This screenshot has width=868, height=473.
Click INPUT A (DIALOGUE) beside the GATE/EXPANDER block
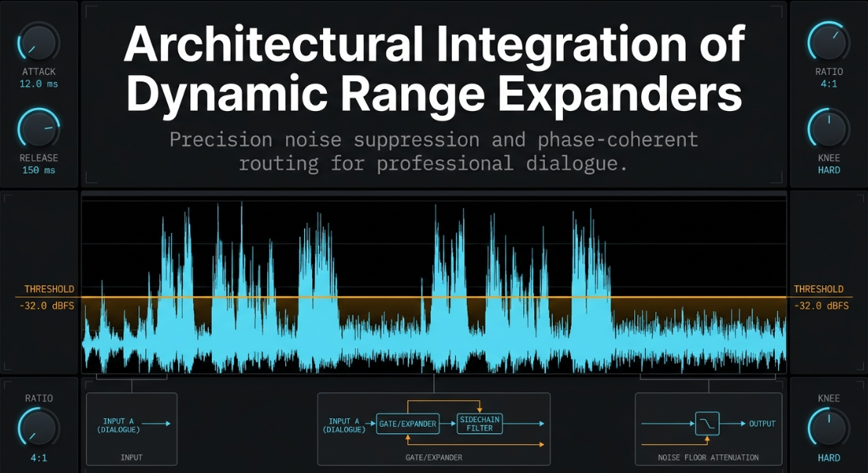(x=344, y=425)
